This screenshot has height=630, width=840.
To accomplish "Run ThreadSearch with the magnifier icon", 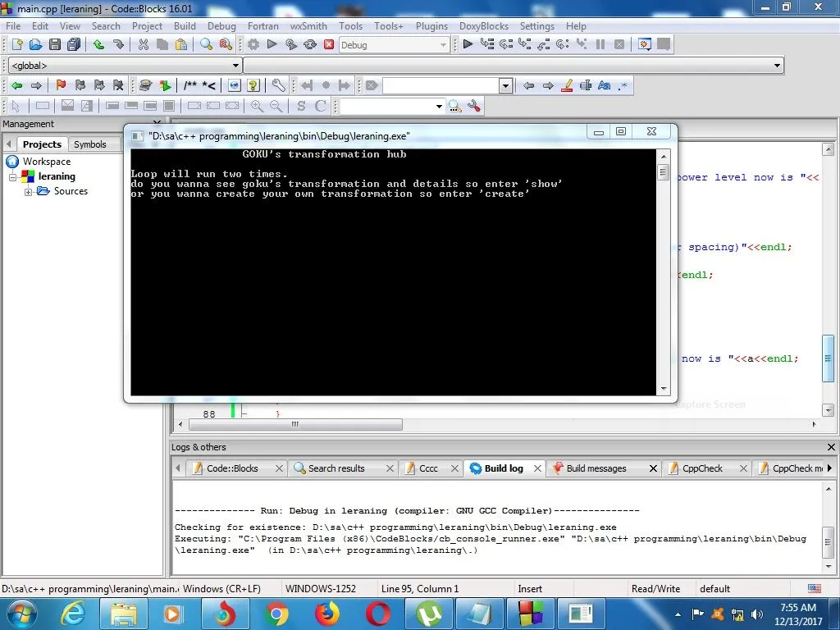I will pyautogui.click(x=454, y=106).
